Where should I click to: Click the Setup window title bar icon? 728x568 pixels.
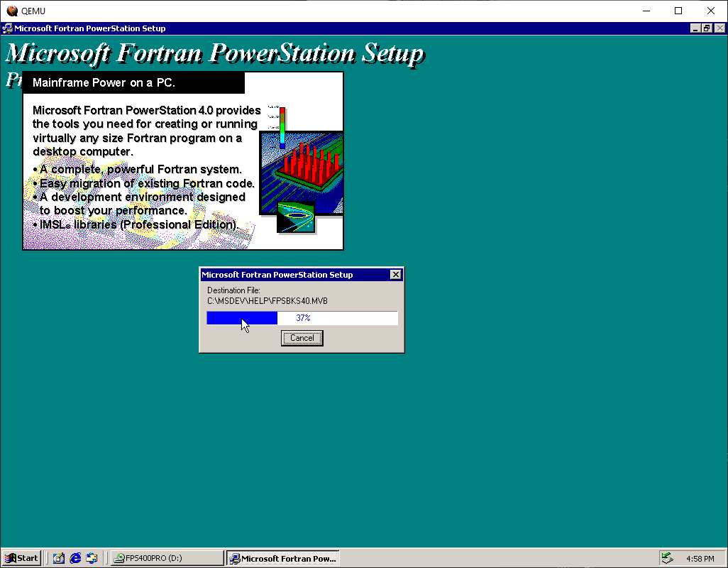click(x=7, y=28)
